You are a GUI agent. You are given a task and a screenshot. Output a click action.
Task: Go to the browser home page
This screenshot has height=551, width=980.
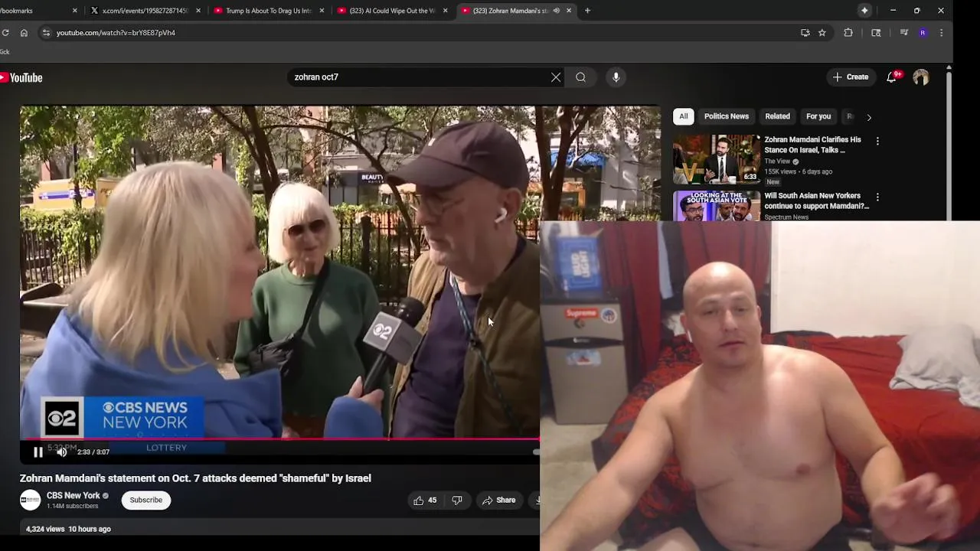point(24,33)
